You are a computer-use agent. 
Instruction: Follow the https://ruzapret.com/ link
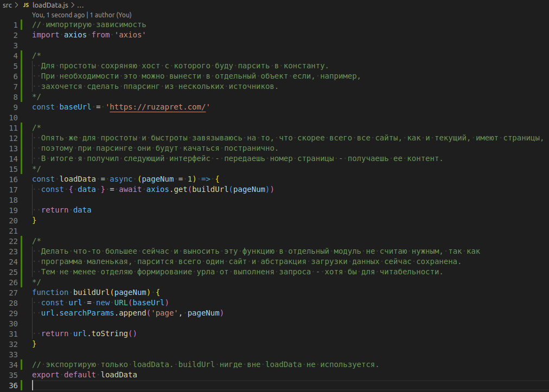pyautogui.click(x=157, y=107)
